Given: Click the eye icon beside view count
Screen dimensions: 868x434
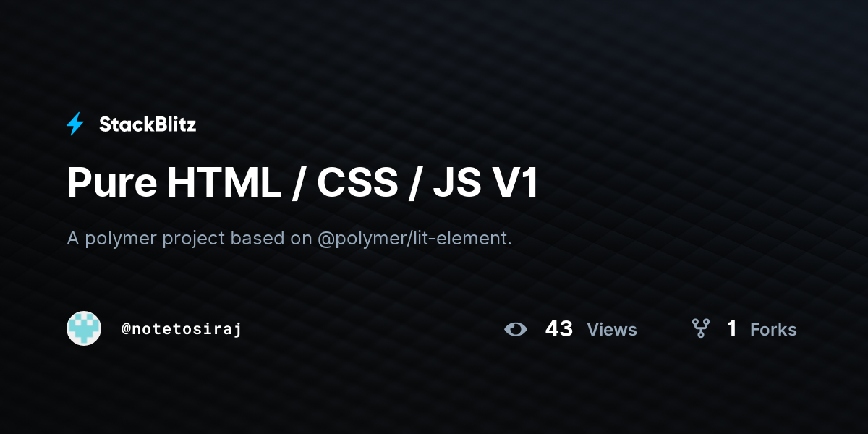Looking at the screenshot, I should [x=516, y=329].
